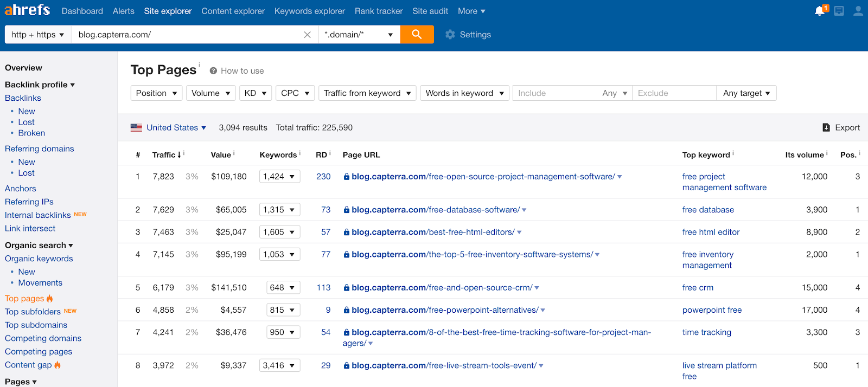Click the Settings gear icon
The image size is (868, 387).
coord(450,35)
